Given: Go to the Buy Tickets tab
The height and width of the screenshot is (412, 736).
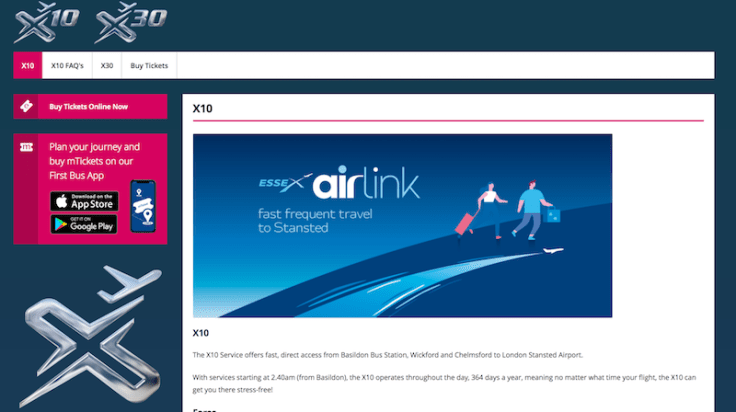Looking at the screenshot, I should tap(149, 66).
